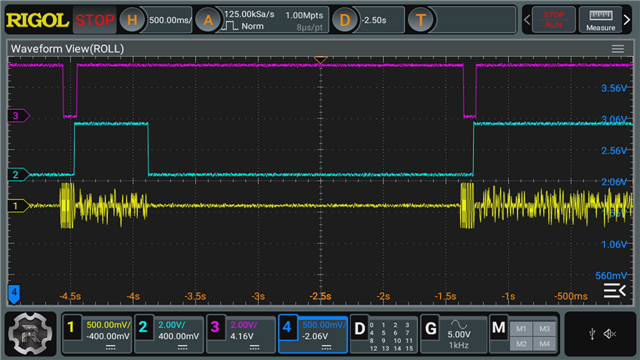Click the -1.5s time axis label
This screenshot has height=360, width=640.
click(x=445, y=296)
